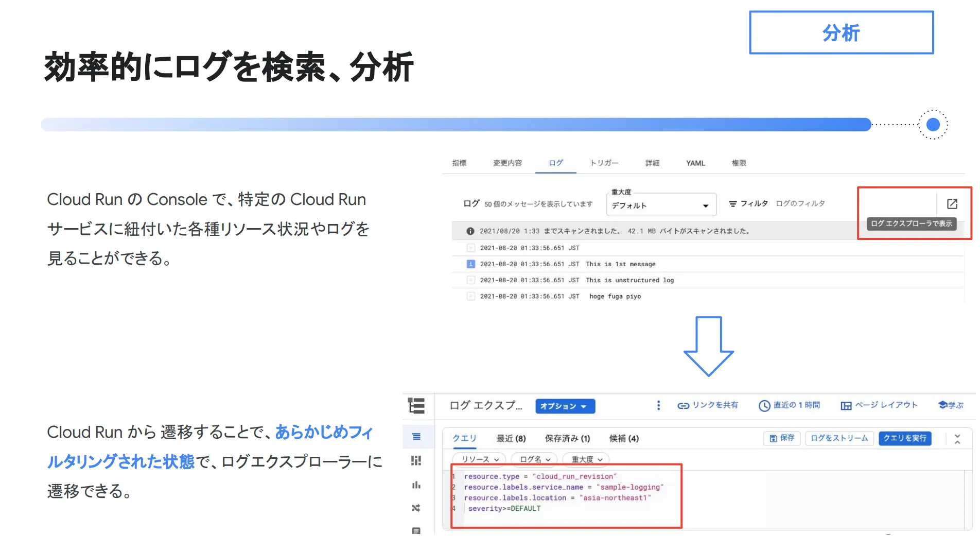980x551 pixels.
Task: Select the logs list sidebar icon
Action: tap(416, 437)
